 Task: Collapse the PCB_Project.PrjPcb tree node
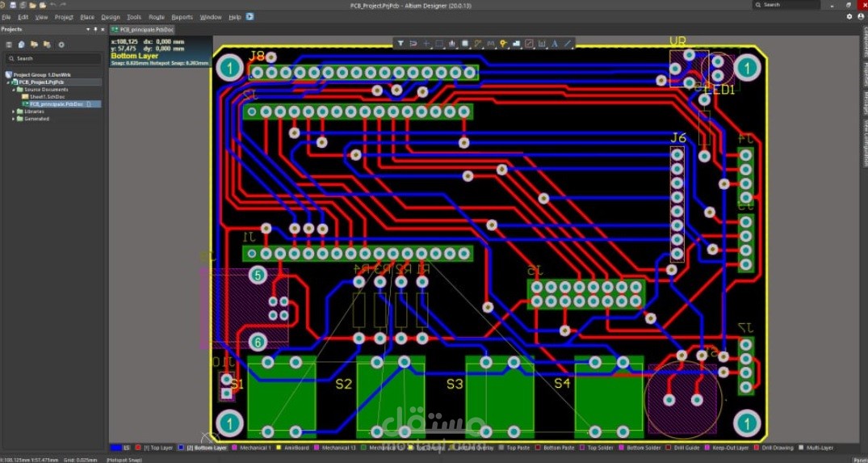(8, 82)
